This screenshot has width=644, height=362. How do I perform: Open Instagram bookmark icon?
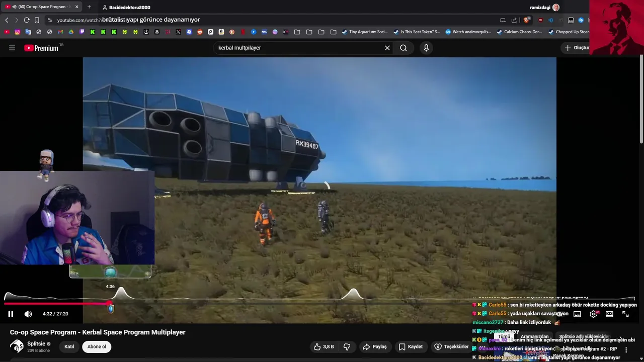(17, 32)
